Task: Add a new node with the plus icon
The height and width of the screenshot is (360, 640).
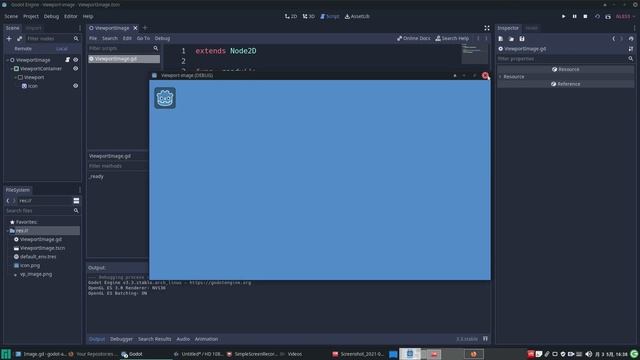Action: 9,38
